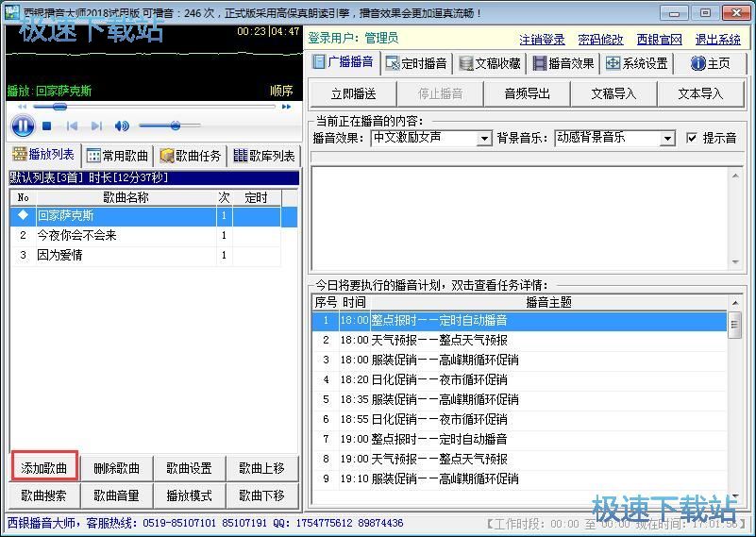The height and width of the screenshot is (537, 756).
Task: Open the 系统设置 settings tab
Action: pyautogui.click(x=636, y=63)
